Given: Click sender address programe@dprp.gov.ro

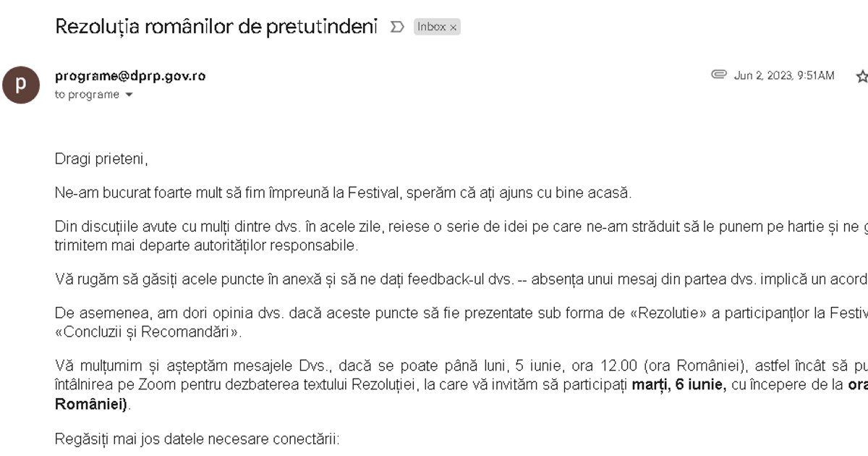Looking at the screenshot, I should [x=130, y=76].
